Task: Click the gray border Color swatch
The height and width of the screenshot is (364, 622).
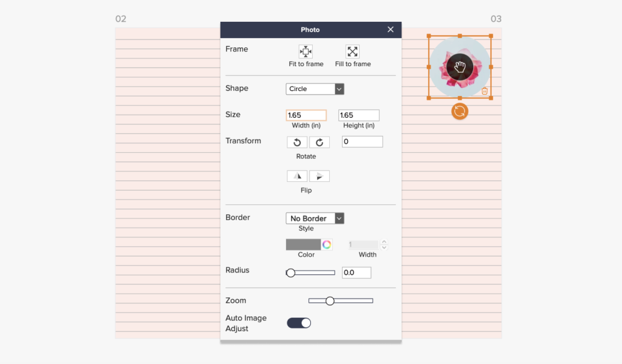Action: (302, 244)
